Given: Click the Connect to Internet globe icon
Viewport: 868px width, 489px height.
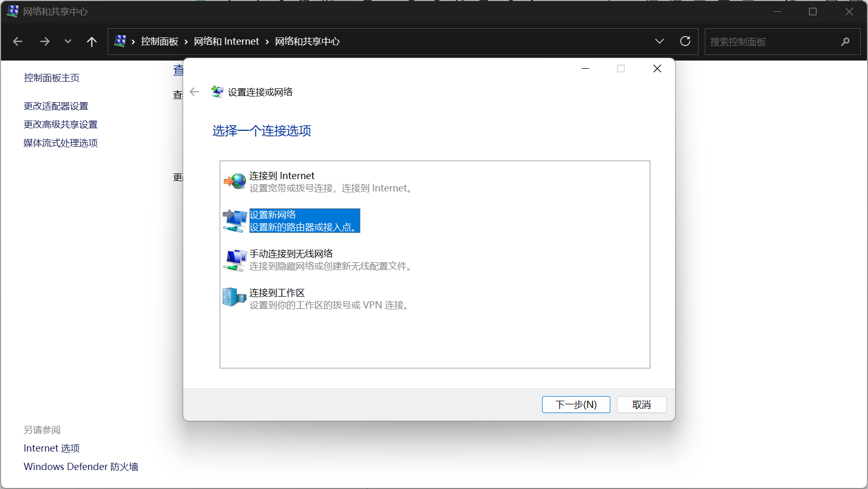Looking at the screenshot, I should tap(235, 181).
